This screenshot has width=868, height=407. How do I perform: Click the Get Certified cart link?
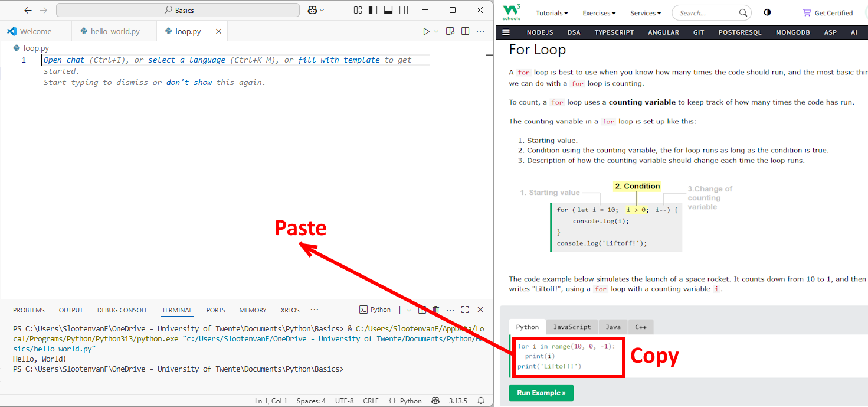point(828,13)
